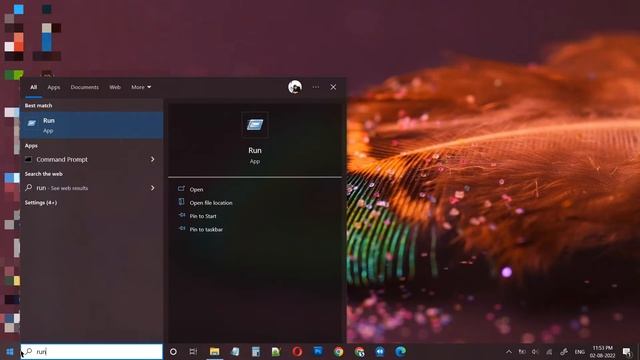This screenshot has width=640, height=360.
Task: Click Pin to Start action
Action: pyautogui.click(x=203, y=216)
